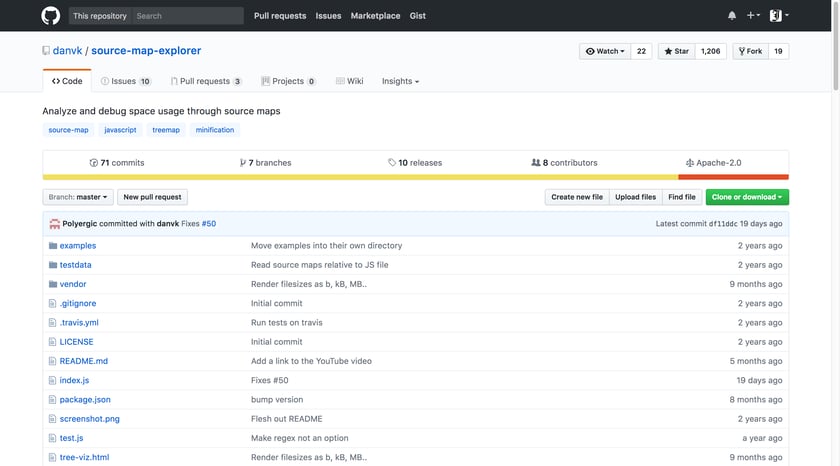840x466 pixels.
Task: Click the commits history clock icon
Action: tap(94, 163)
